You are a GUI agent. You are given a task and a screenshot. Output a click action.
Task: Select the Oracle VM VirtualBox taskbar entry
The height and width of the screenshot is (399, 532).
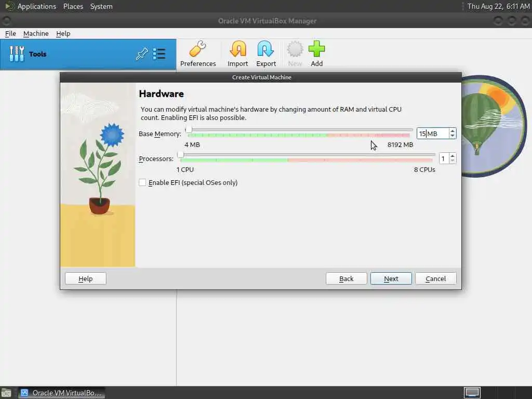[x=61, y=393]
